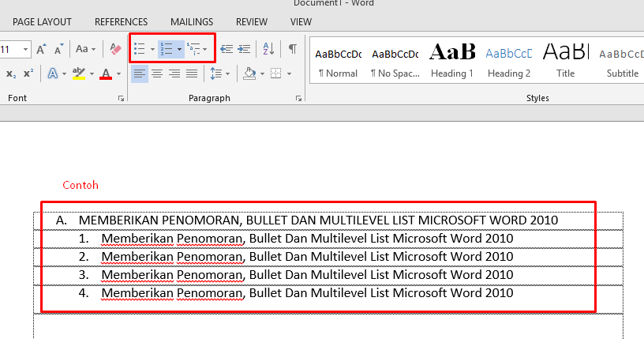Open the Text Highlight Color dropdown arrow

92,74
